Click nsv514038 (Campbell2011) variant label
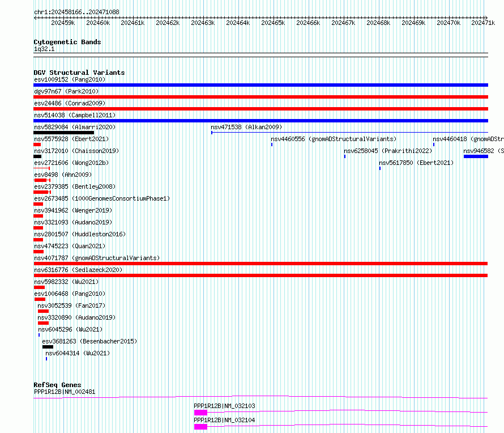The height and width of the screenshot is (433, 504). click(75, 115)
